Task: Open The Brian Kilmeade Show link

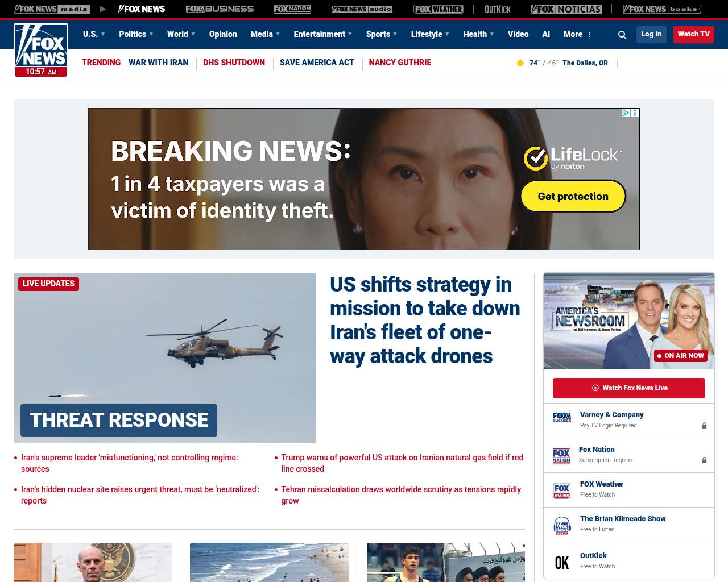Action: 623,518
